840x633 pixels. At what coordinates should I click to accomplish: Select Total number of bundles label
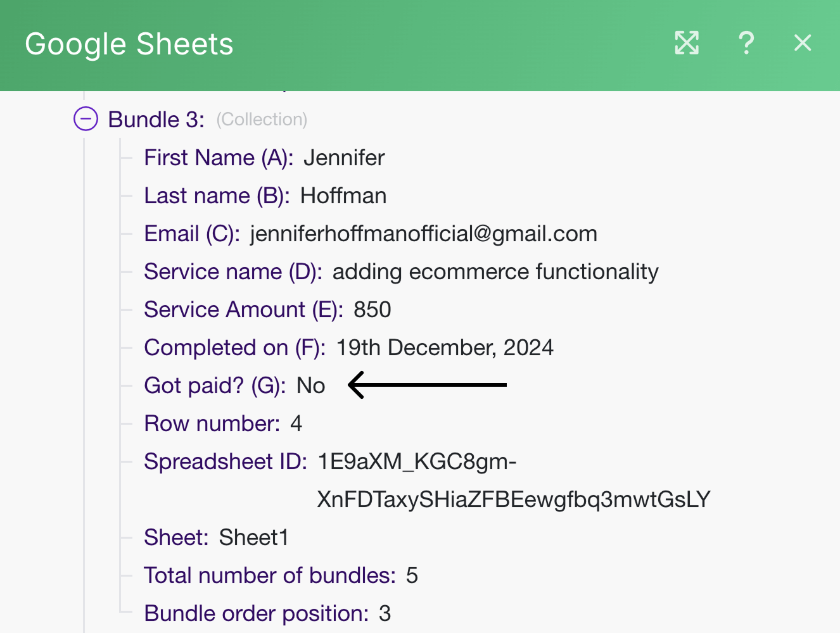(269, 575)
